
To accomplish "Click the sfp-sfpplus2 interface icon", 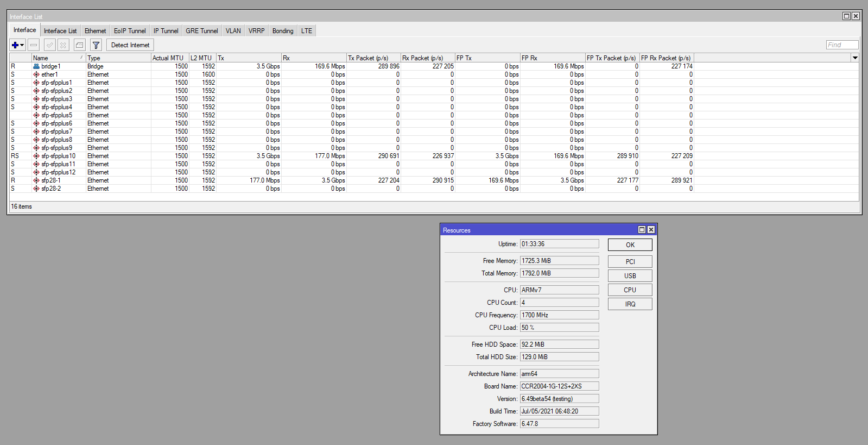I will [x=36, y=91].
